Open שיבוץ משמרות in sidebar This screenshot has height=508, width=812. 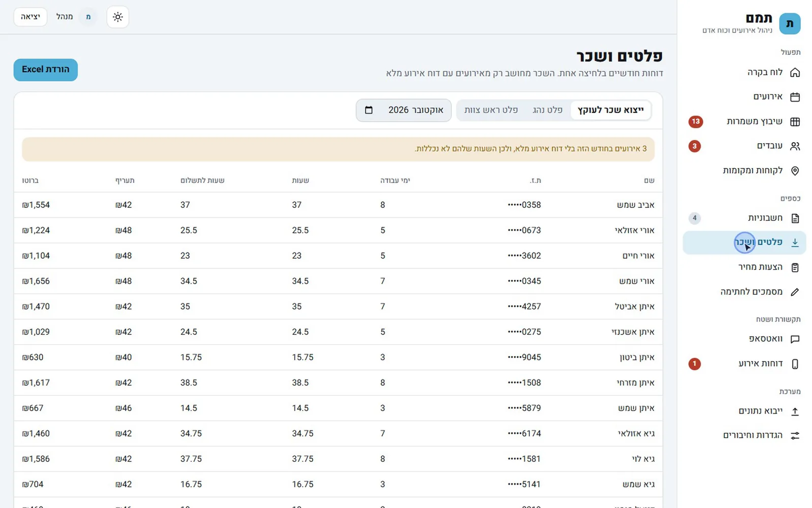coord(744,121)
